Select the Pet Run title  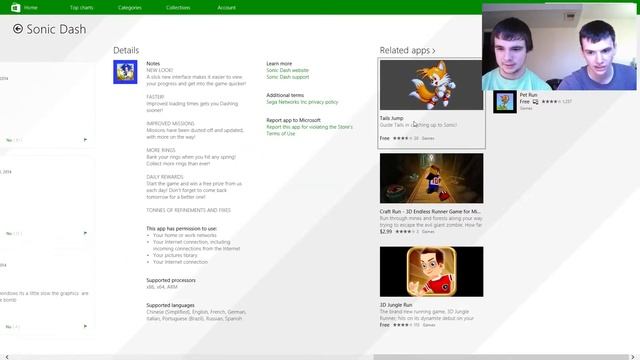pyautogui.click(x=528, y=95)
